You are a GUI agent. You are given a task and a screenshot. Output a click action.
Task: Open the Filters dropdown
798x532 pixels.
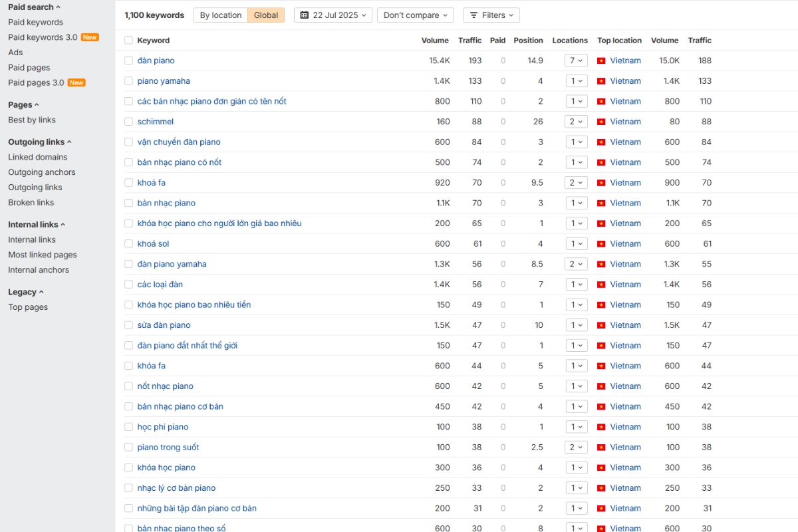tap(491, 15)
